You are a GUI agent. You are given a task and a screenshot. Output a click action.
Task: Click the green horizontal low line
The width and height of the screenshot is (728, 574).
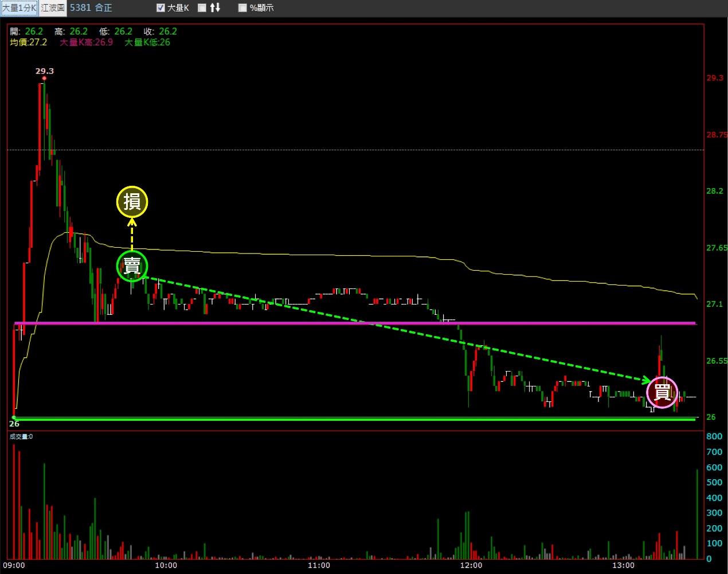click(x=355, y=419)
